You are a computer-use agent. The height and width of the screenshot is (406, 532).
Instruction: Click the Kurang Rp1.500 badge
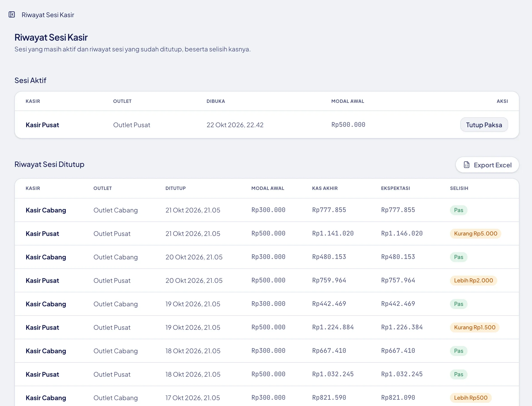pyautogui.click(x=475, y=327)
